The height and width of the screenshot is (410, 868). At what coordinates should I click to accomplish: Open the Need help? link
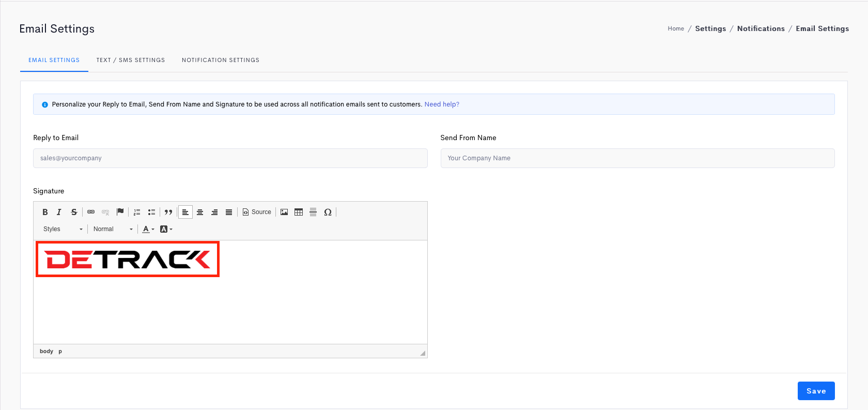442,104
